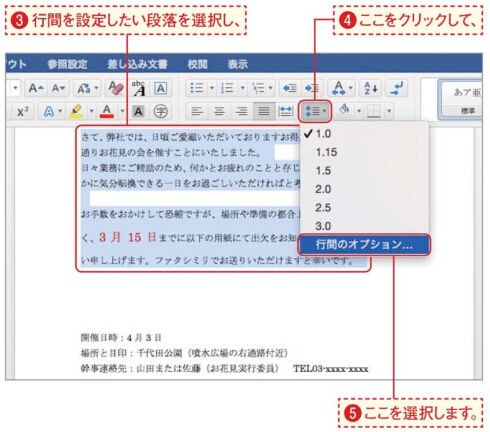Open the shading color dropdown arrow

(x=359, y=111)
